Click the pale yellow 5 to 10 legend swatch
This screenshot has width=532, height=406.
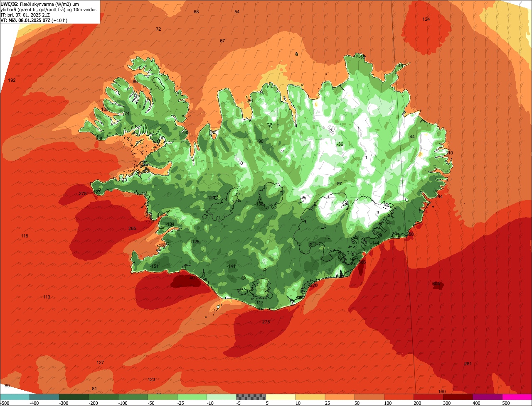(x=281, y=397)
